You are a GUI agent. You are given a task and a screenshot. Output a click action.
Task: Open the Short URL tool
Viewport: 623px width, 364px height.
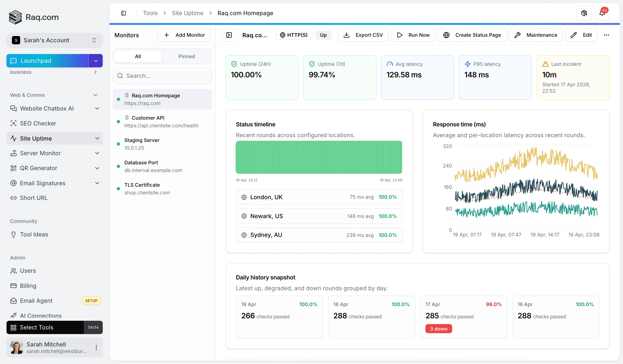(34, 198)
